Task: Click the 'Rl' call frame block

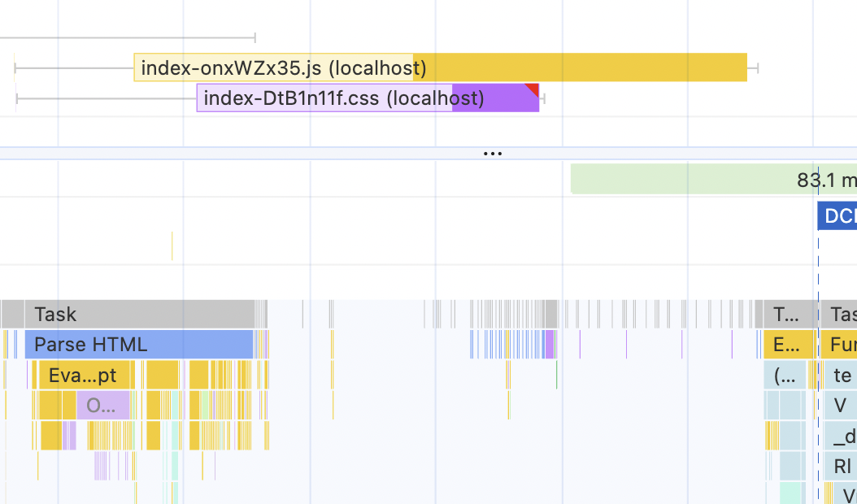Action: 842,467
